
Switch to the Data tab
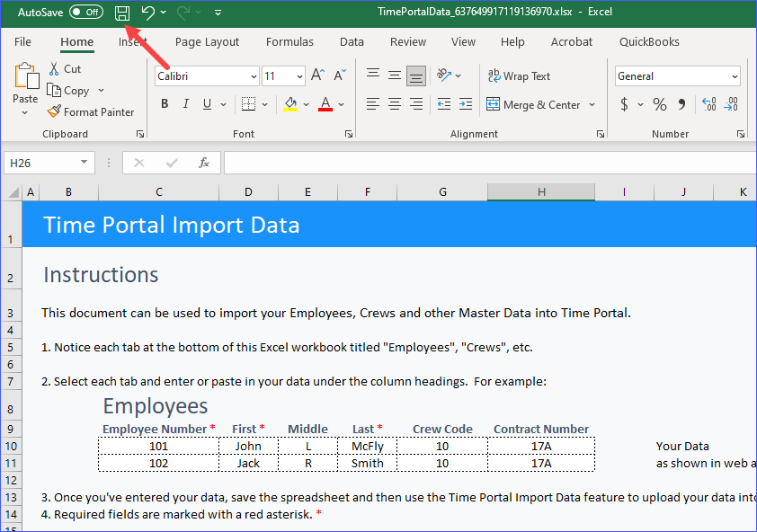point(352,42)
